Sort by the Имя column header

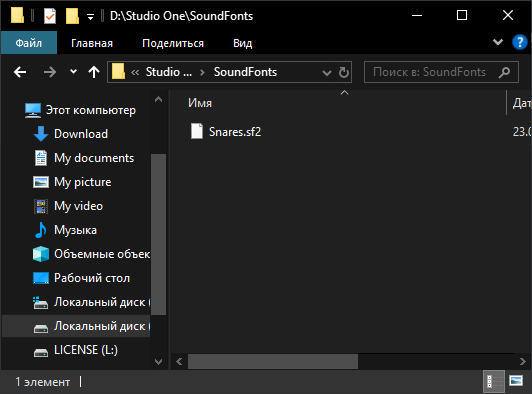tap(200, 103)
